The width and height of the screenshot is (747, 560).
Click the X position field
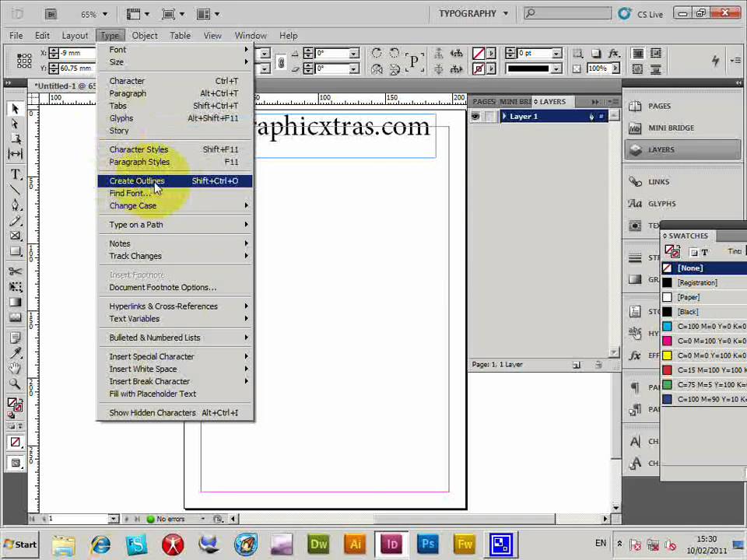77,54
